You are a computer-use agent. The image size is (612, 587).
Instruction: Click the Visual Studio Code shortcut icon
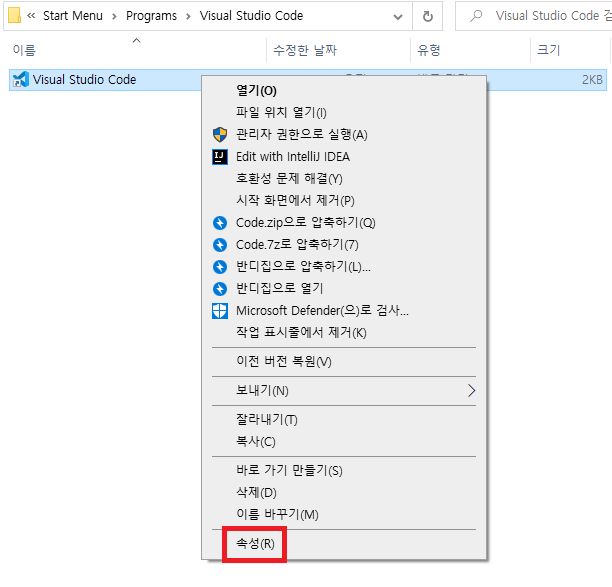[20, 80]
